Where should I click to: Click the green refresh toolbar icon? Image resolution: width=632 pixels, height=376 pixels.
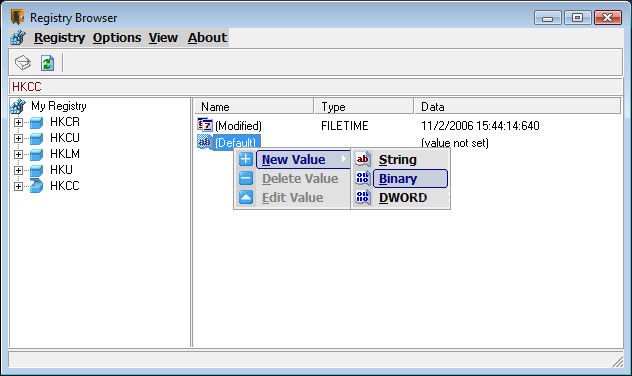[47, 63]
